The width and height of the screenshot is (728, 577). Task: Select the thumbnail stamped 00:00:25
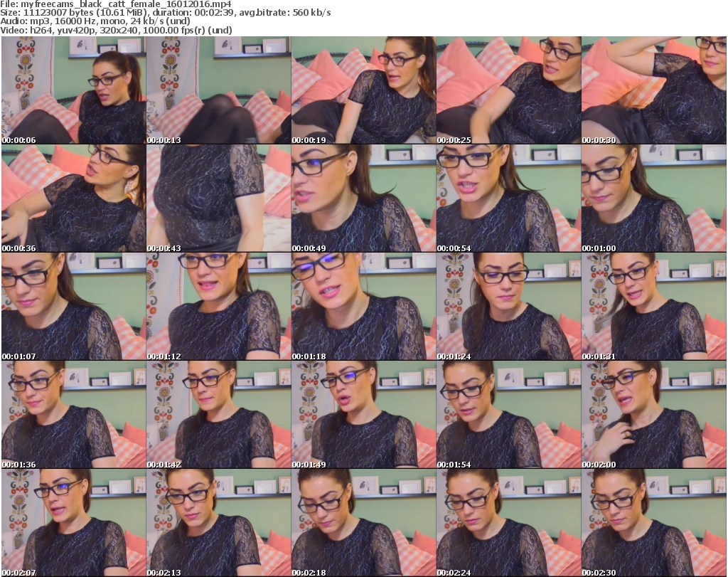(x=508, y=90)
